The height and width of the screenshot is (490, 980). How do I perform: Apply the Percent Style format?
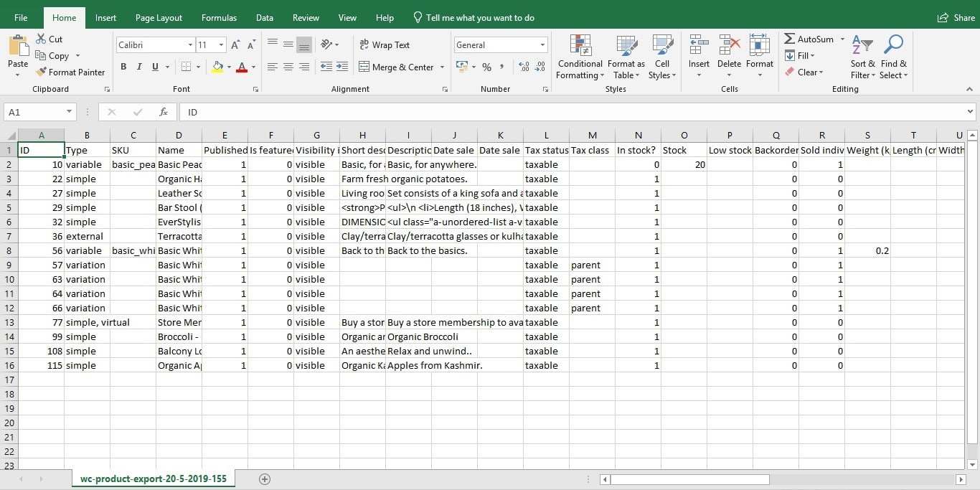pyautogui.click(x=486, y=67)
